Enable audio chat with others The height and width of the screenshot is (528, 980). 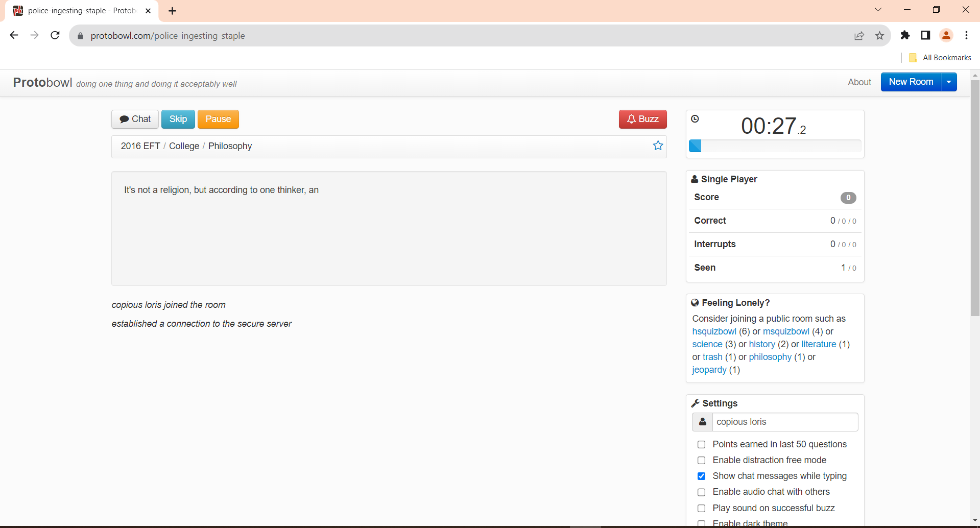coord(702,492)
